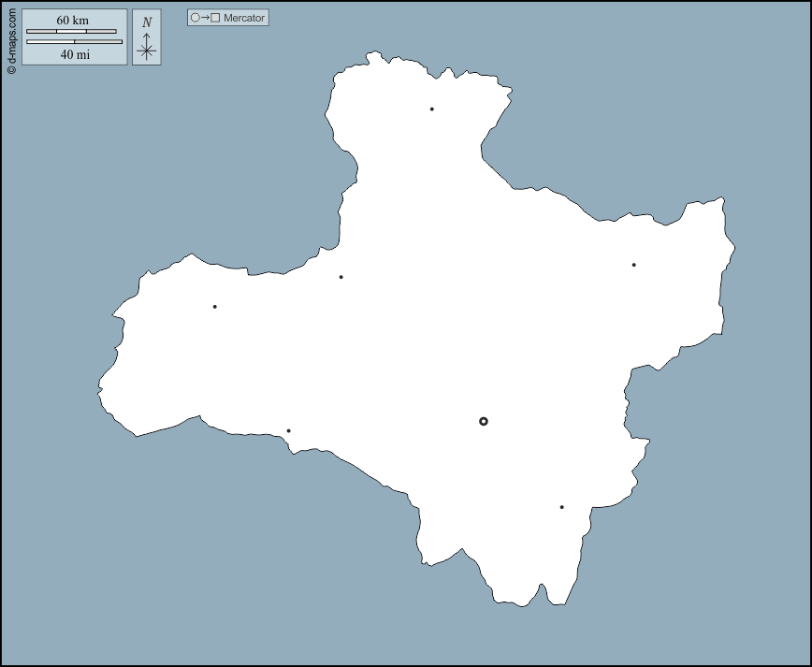Click the southernmost city dot below the capital
This screenshot has width=812, height=667.
coord(561,507)
